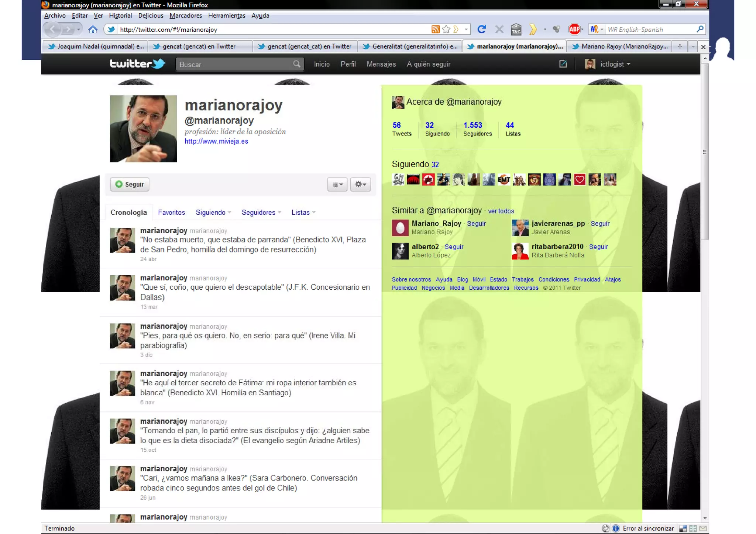Click the RSS feed icon in the address bar
The width and height of the screenshot is (756, 534).
pos(436,30)
